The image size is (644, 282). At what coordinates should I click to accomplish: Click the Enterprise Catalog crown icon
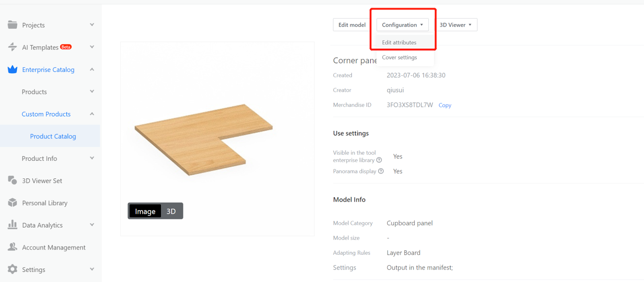tap(12, 69)
